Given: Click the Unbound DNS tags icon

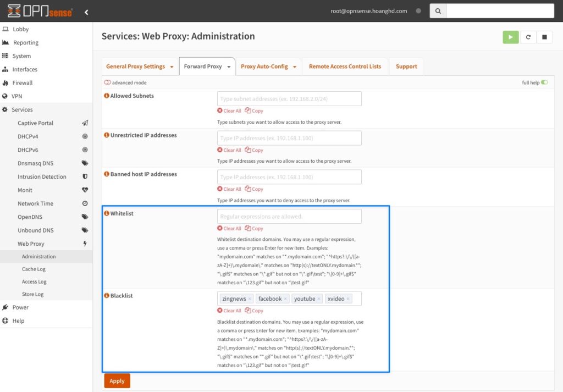Looking at the screenshot, I should tap(85, 230).
